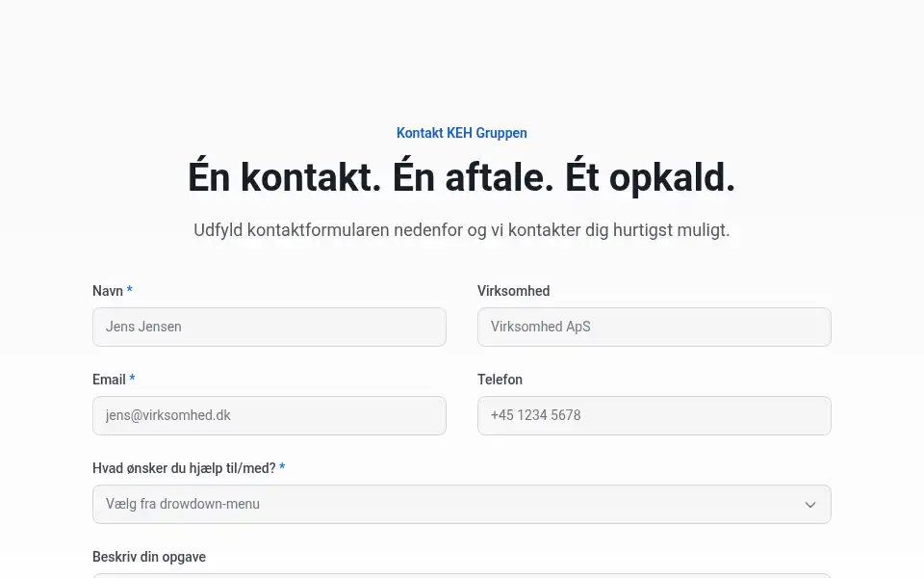Click the dropdown chevron arrow icon

click(x=810, y=505)
